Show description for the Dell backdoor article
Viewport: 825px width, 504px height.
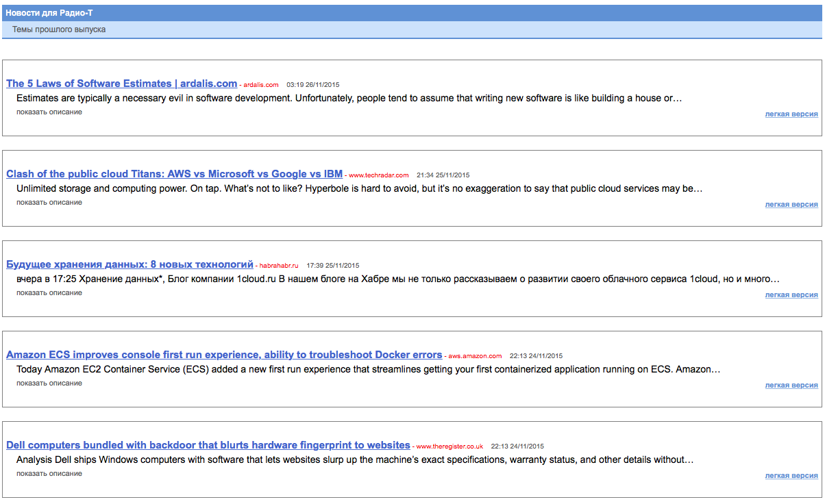click(x=49, y=474)
